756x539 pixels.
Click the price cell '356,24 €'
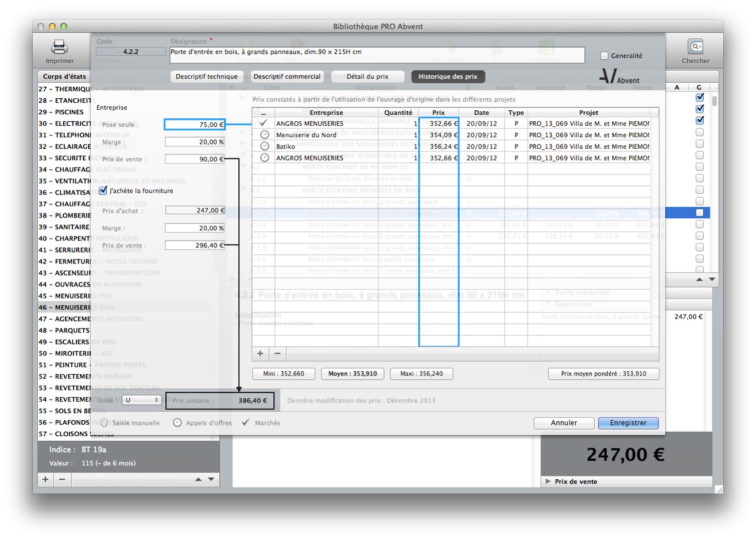[x=439, y=146]
